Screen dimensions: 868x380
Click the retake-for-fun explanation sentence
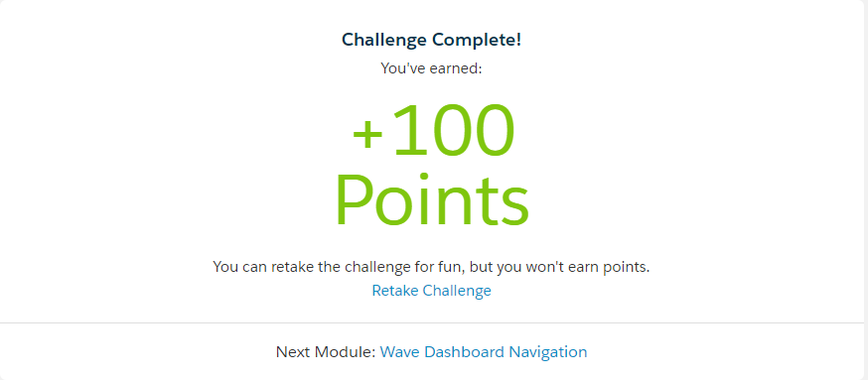coord(431,267)
